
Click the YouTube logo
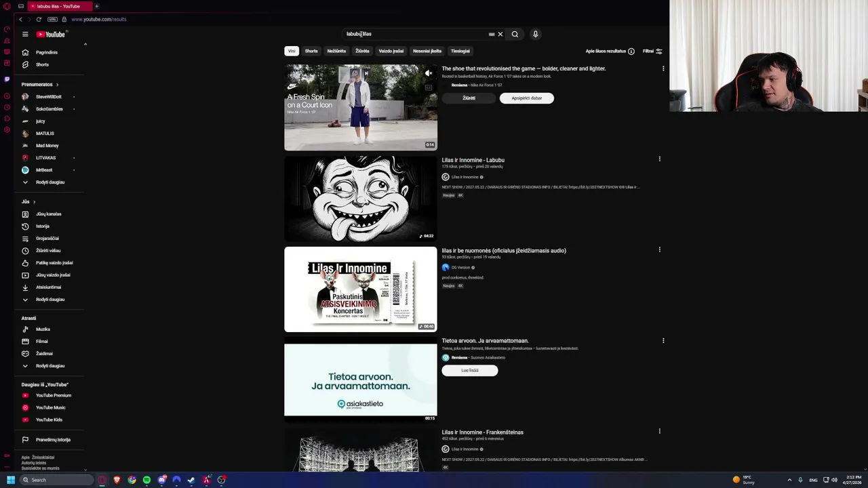click(51, 34)
